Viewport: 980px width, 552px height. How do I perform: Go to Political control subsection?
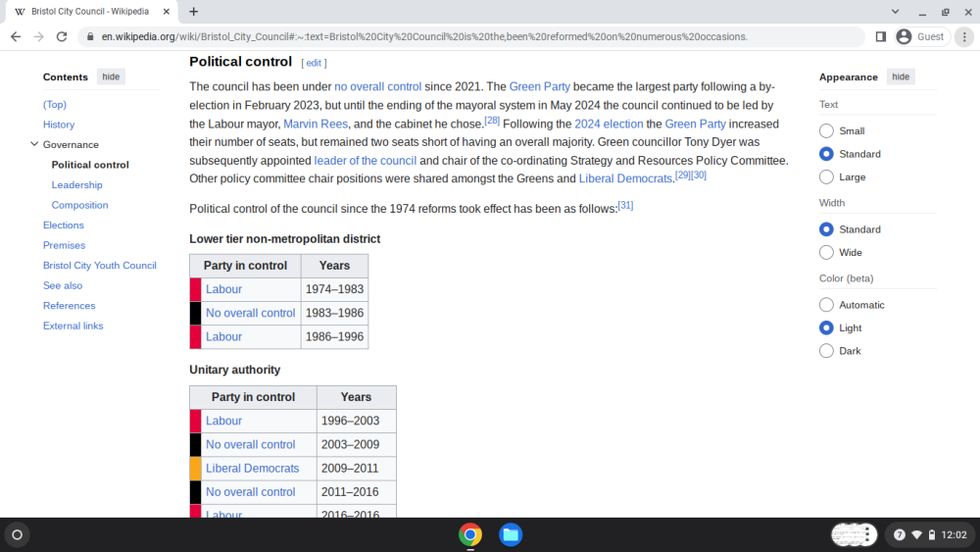(x=90, y=165)
